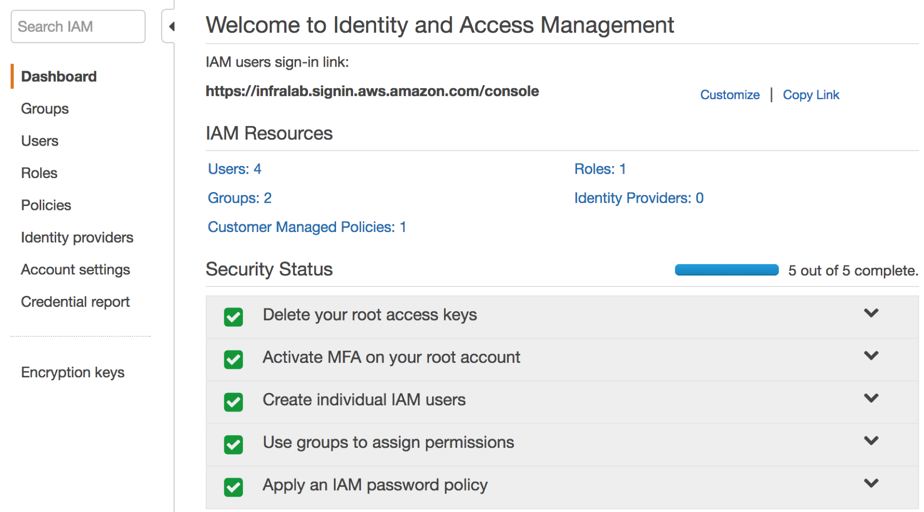924x512 pixels.
Task: Select Roles in the sidebar
Action: pyautogui.click(x=39, y=173)
